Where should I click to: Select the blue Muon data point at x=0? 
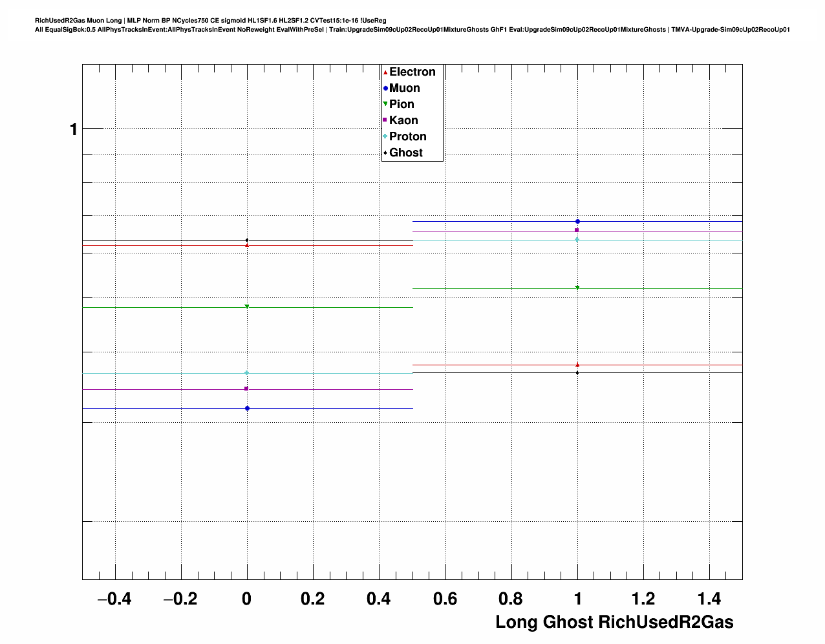point(247,408)
